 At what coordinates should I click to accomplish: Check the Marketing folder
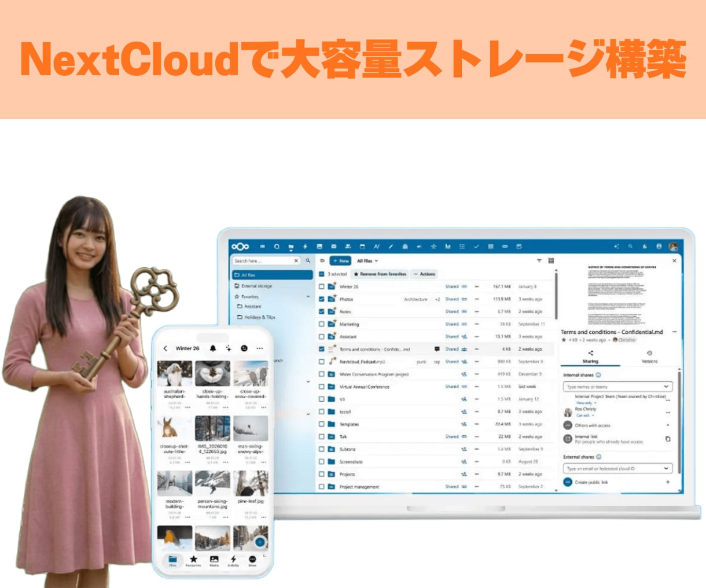[x=322, y=324]
